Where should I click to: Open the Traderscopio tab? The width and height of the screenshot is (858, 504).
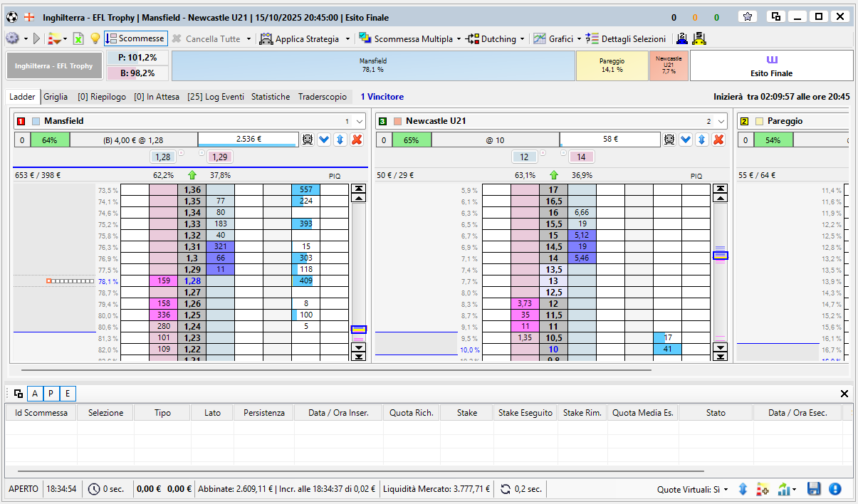tap(323, 97)
